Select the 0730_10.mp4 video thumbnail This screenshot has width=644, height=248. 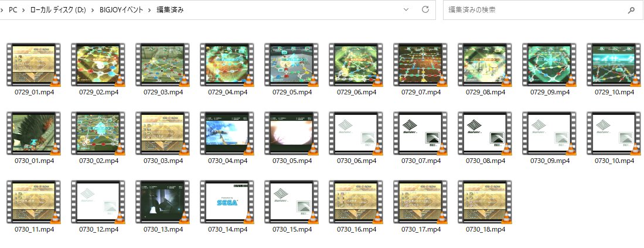point(614,134)
